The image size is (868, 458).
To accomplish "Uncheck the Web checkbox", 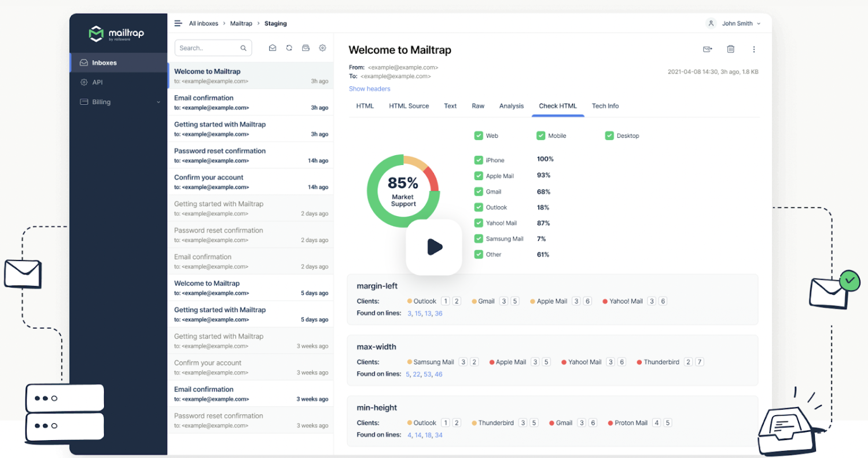I will tap(479, 135).
